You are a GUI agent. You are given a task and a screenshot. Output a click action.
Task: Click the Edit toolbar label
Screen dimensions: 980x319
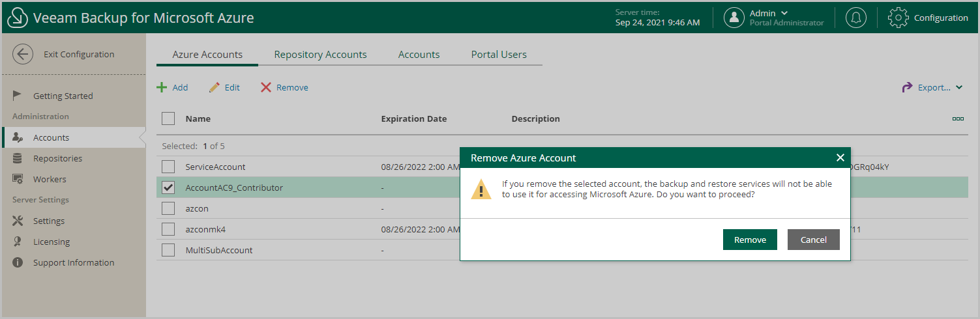pos(232,87)
